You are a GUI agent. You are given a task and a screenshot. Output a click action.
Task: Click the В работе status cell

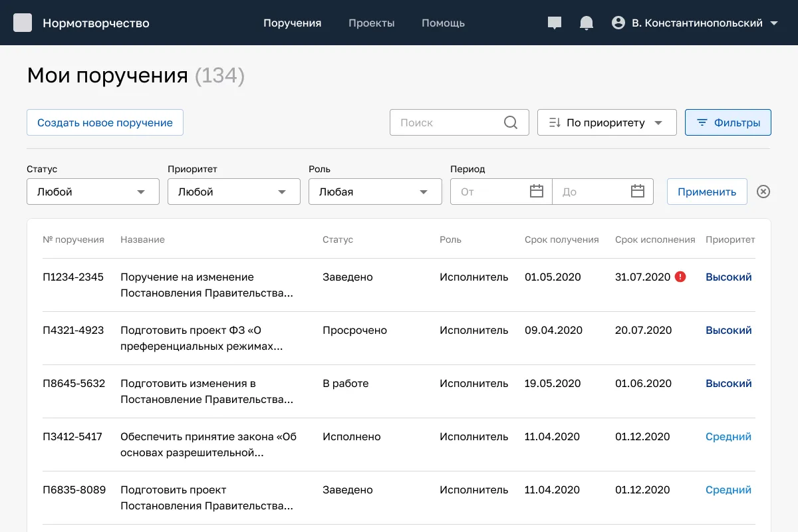pos(345,383)
